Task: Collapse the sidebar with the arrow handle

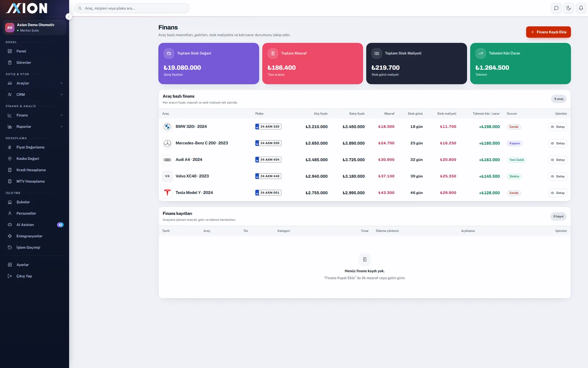Action: 68,17
